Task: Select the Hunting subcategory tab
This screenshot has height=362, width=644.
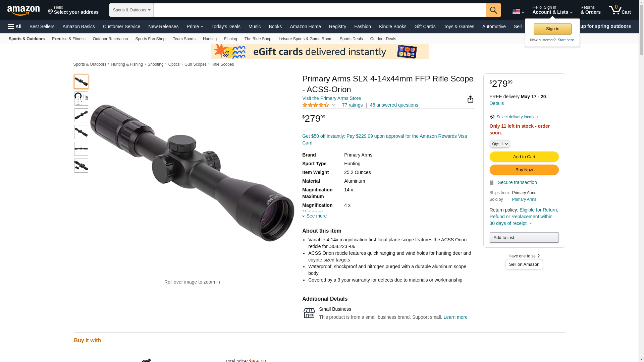Action: tap(210, 39)
